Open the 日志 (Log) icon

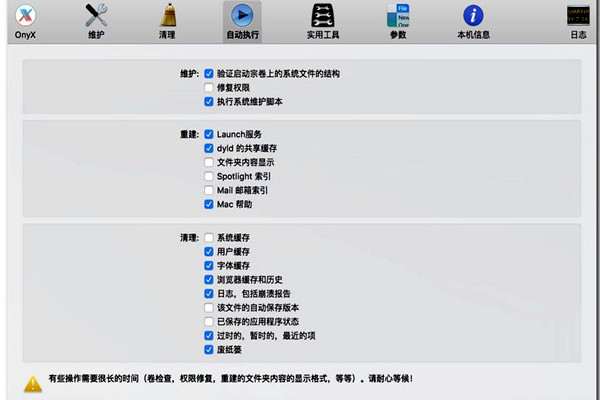click(578, 16)
